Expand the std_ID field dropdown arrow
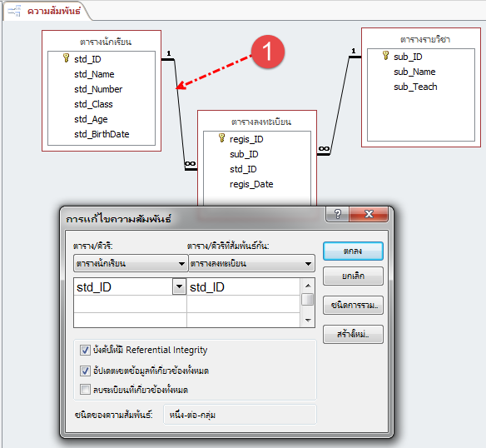This screenshot has width=486, height=448. point(179,286)
